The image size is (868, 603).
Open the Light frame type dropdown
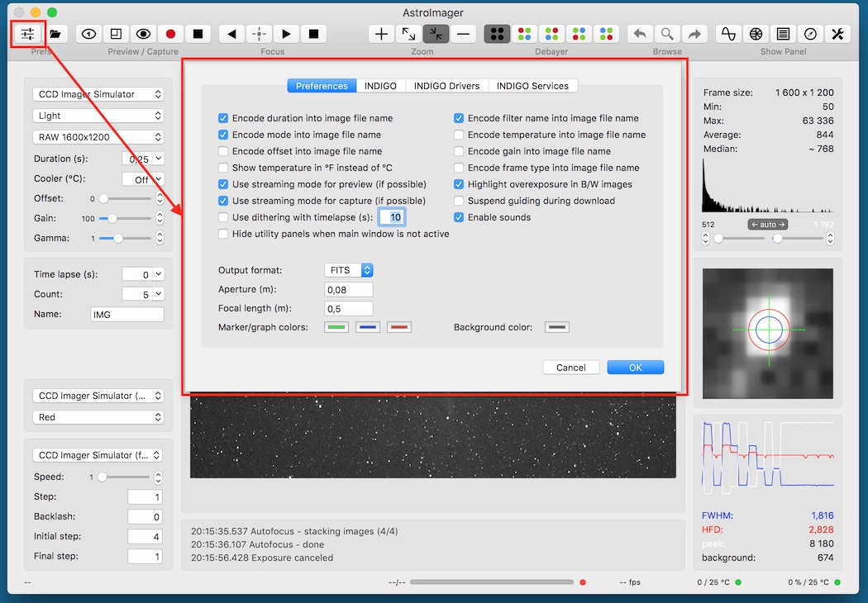(x=98, y=116)
